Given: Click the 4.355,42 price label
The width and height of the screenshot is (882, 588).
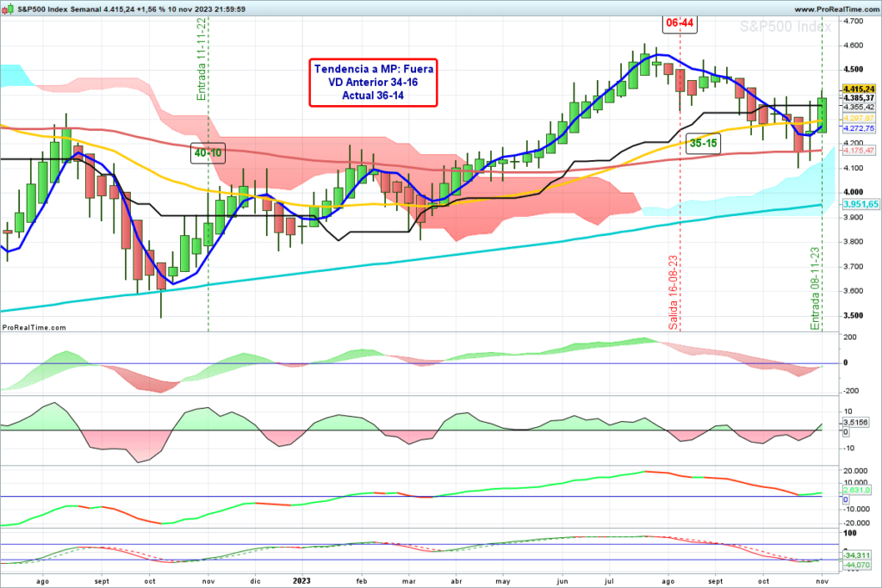Looking at the screenshot, I should [859, 107].
